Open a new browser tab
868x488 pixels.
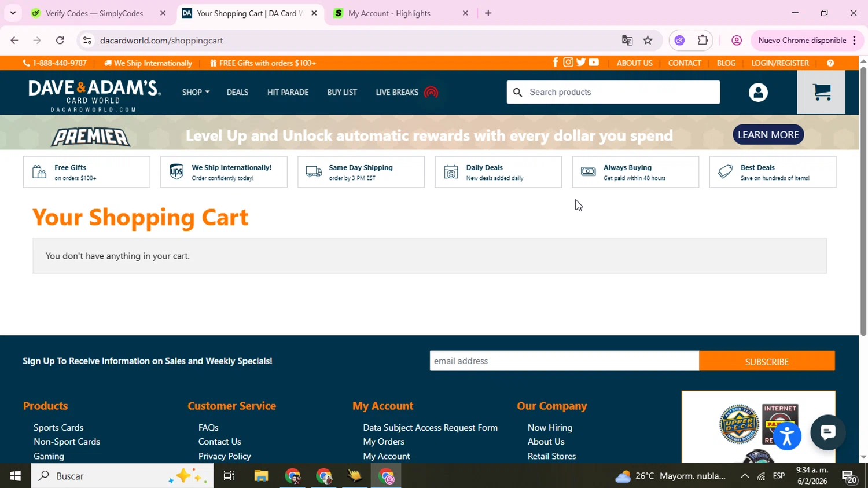point(488,13)
